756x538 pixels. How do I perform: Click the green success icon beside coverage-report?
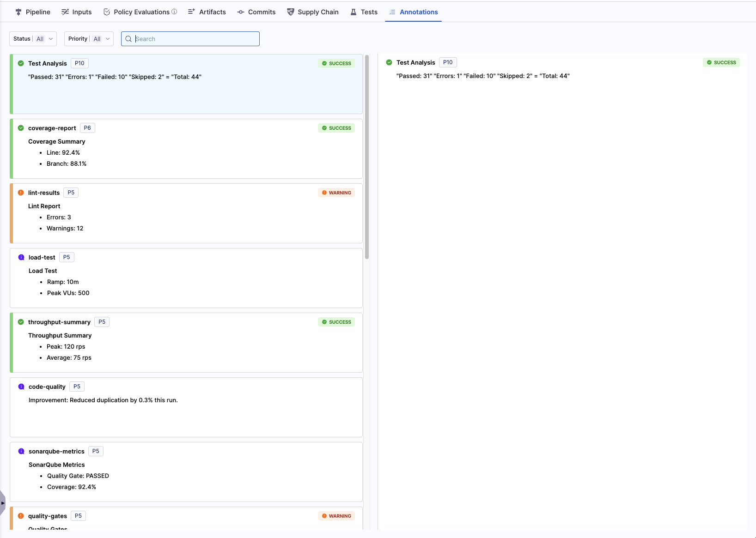pyautogui.click(x=21, y=128)
